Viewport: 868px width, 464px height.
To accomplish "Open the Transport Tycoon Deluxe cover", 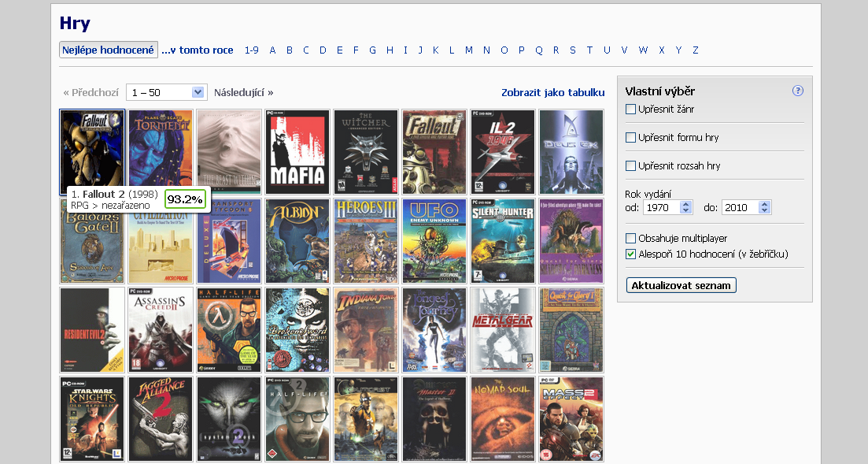I will 229,241.
